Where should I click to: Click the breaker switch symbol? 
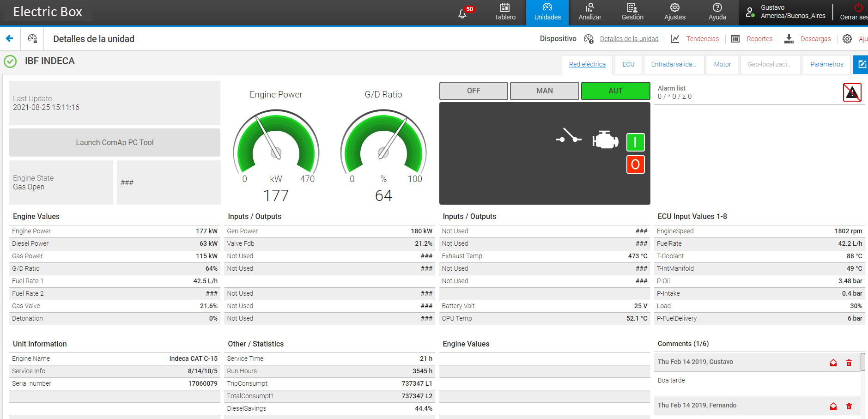coord(568,136)
